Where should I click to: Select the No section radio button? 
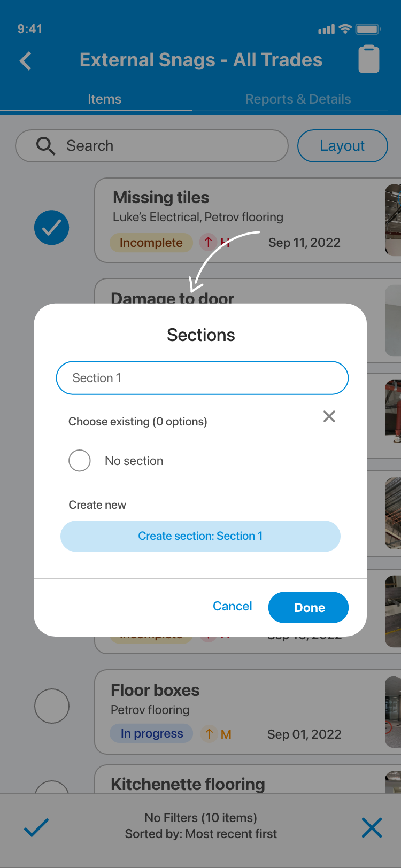click(x=80, y=461)
